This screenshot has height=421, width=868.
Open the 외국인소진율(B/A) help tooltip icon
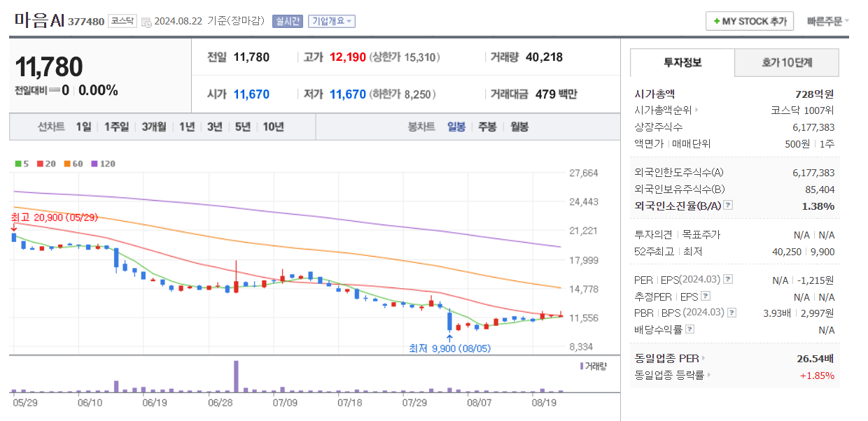click(728, 205)
